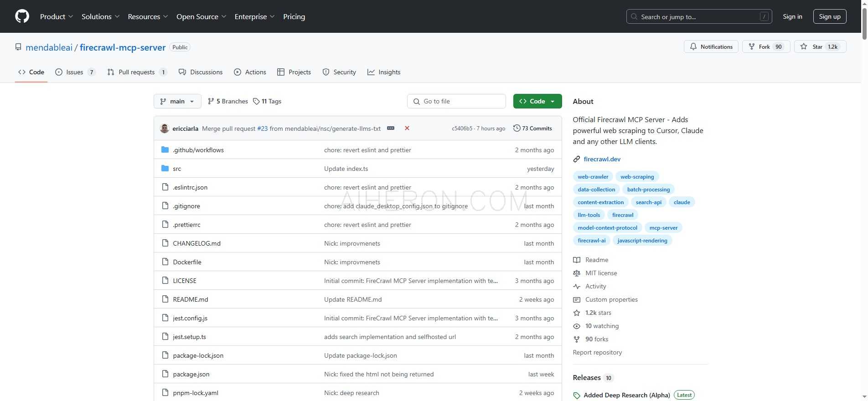The image size is (868, 401).
Task: Expand the Open Source dropdown menu
Action: (201, 16)
